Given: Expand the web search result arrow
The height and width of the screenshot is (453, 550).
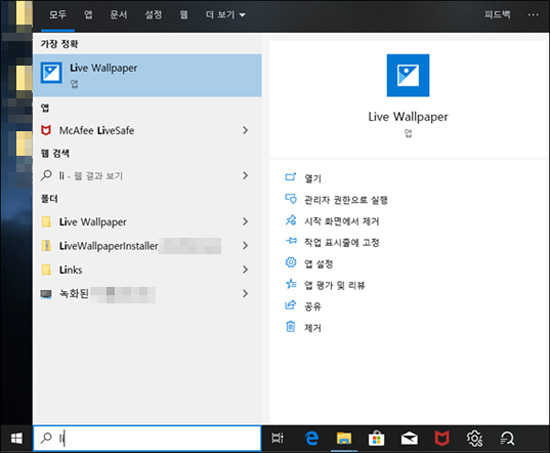Looking at the screenshot, I should click(245, 175).
